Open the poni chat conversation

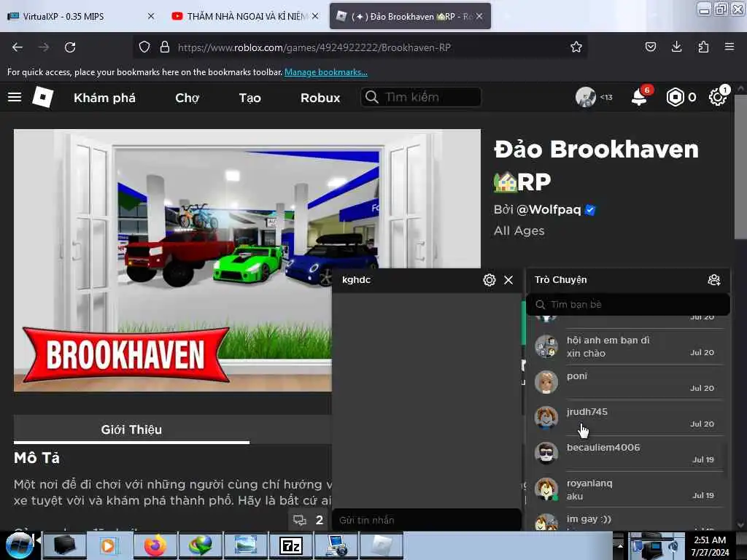point(627,382)
